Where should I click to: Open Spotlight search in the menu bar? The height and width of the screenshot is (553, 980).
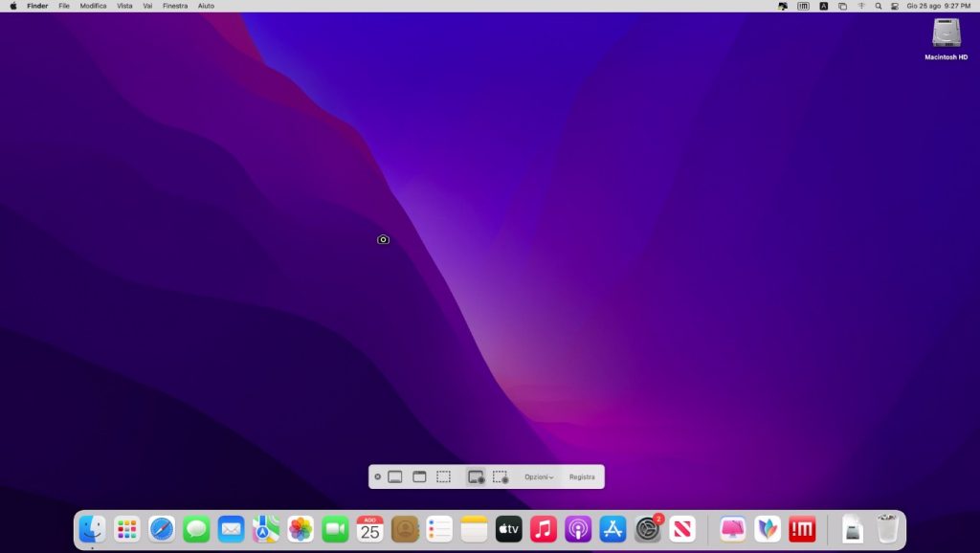pyautogui.click(x=878, y=6)
